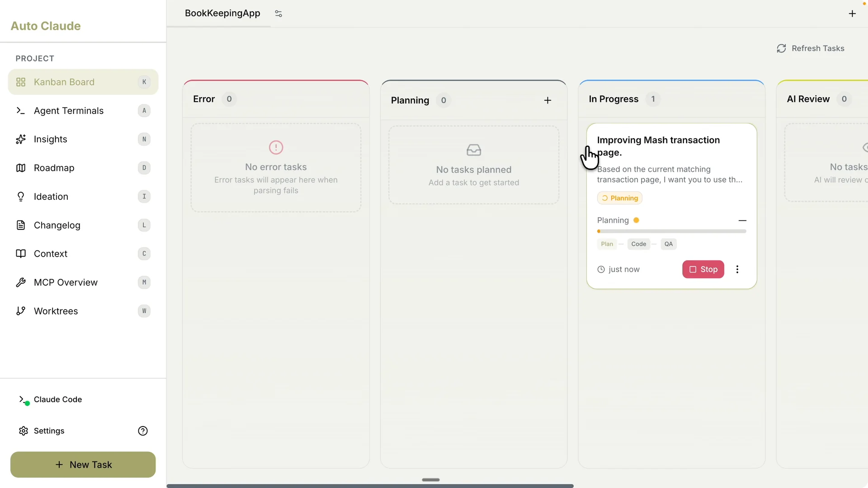Click the Agent Terminals prompt icon
The width and height of the screenshot is (868, 488).
click(21, 111)
